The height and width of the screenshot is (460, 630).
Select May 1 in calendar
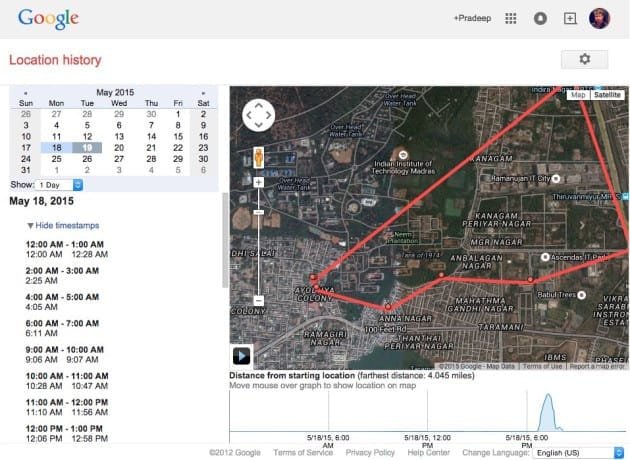[178, 114]
